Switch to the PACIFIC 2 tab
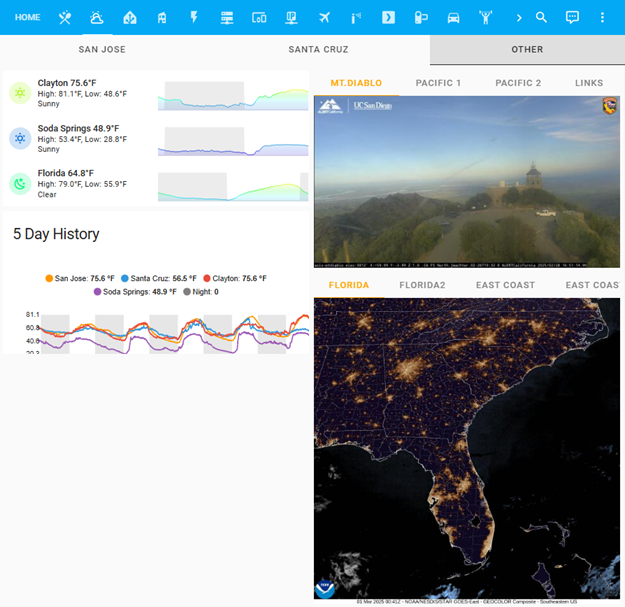The width and height of the screenshot is (625, 607). click(x=518, y=83)
